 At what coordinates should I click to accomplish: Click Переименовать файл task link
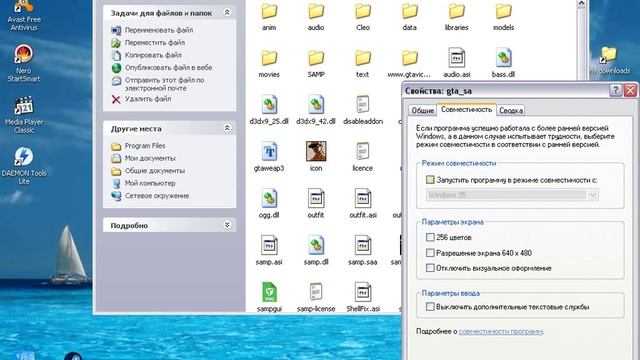[159, 30]
